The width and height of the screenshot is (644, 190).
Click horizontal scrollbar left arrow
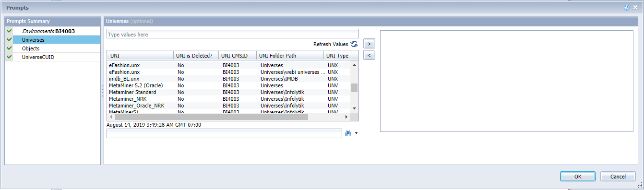click(x=110, y=117)
